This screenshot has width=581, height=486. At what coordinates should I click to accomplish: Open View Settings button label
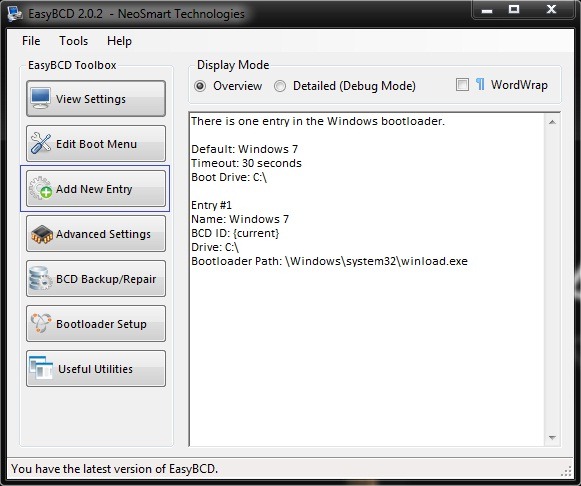coord(91,99)
